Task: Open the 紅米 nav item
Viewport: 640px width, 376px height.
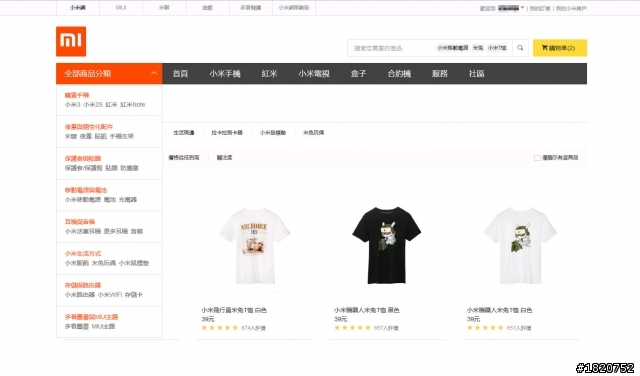Action: pos(269,73)
